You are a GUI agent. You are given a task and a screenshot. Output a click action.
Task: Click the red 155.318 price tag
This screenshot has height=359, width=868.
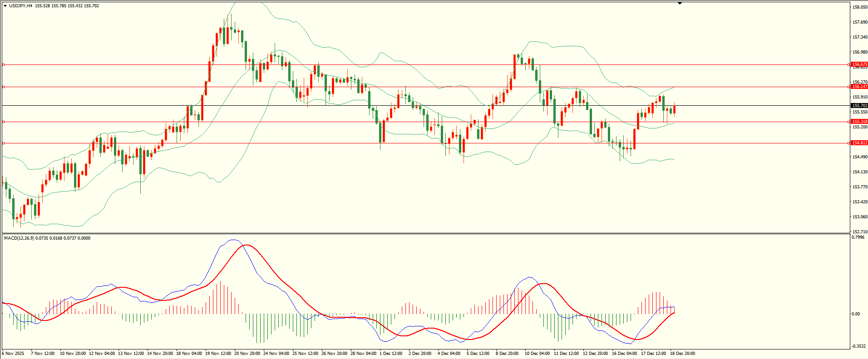pyautogui.click(x=859, y=122)
